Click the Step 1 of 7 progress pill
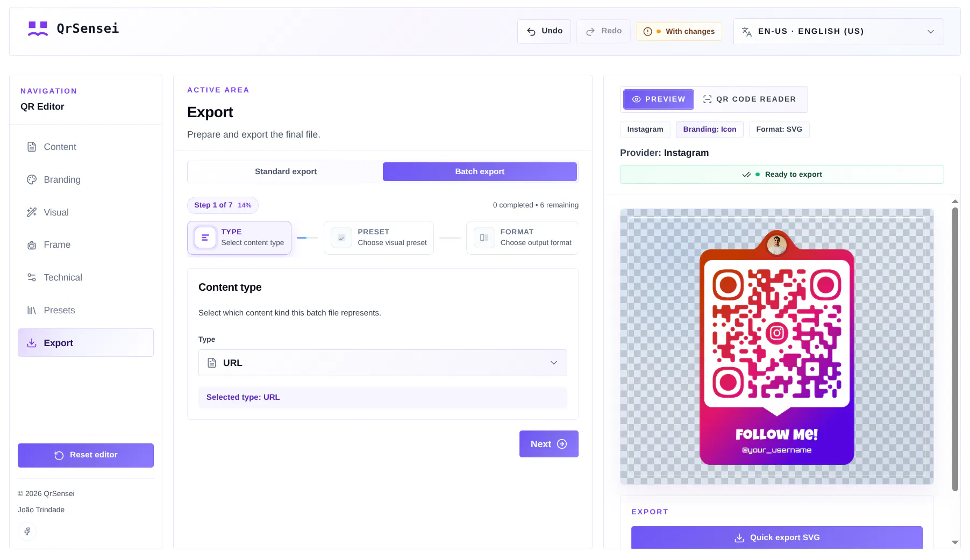 click(x=223, y=205)
